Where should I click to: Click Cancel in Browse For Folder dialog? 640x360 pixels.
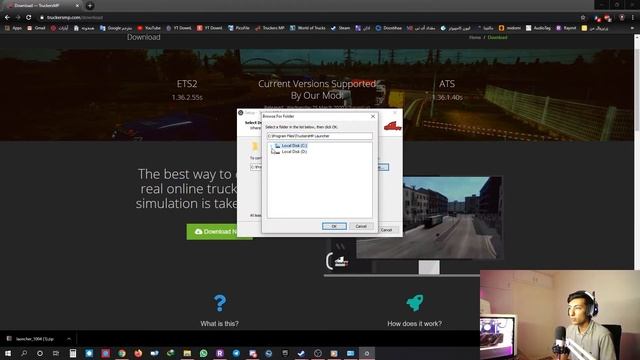tap(361, 226)
